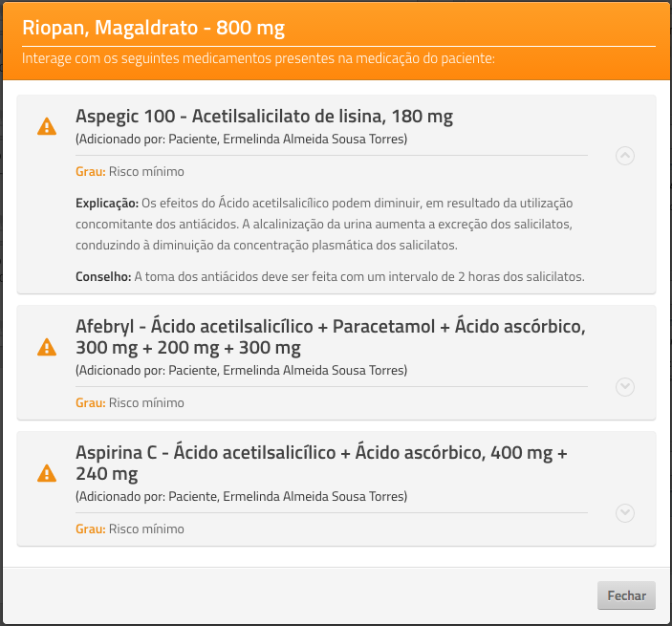Click the warning icon beside Aspirina C
The image size is (672, 626).
[x=47, y=473]
